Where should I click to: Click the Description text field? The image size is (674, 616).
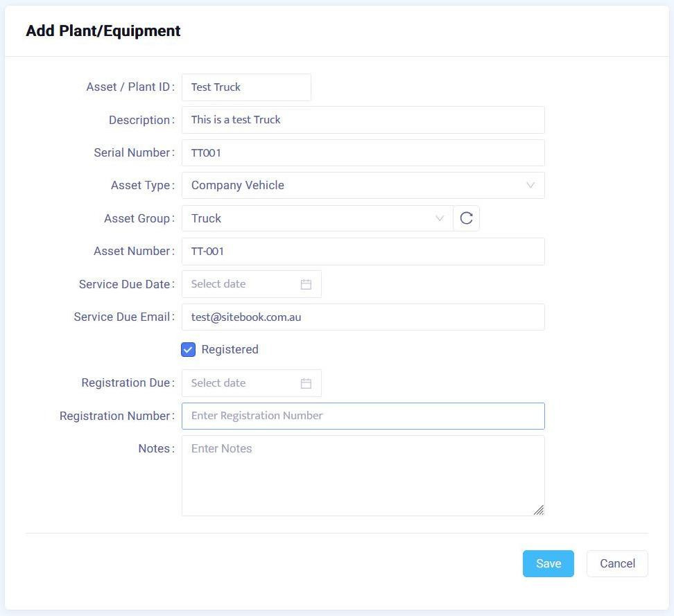point(363,120)
